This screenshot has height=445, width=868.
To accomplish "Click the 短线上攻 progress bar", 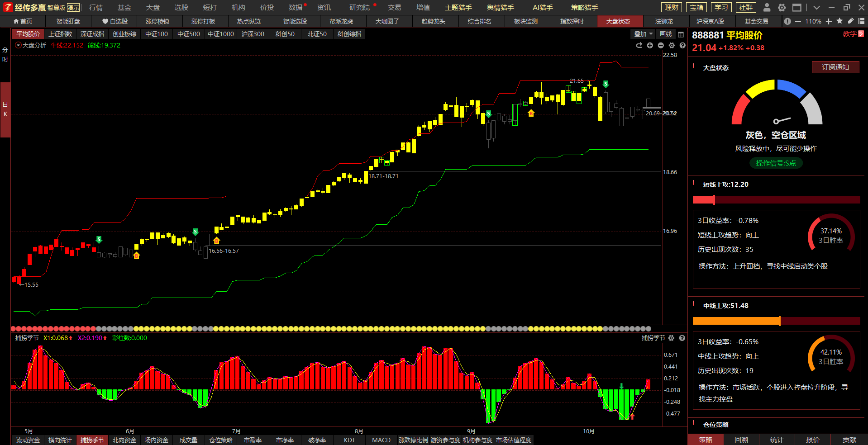I will (776, 200).
